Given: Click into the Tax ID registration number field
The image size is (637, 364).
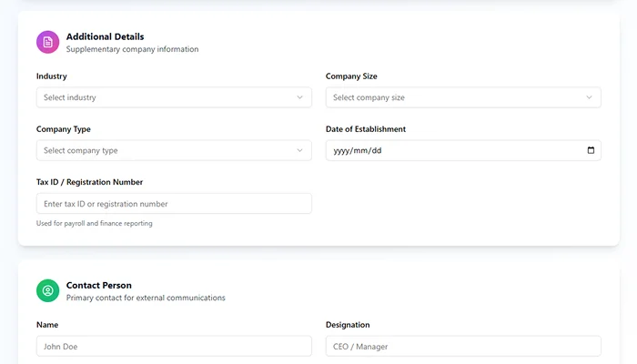Looking at the screenshot, I should click(173, 204).
